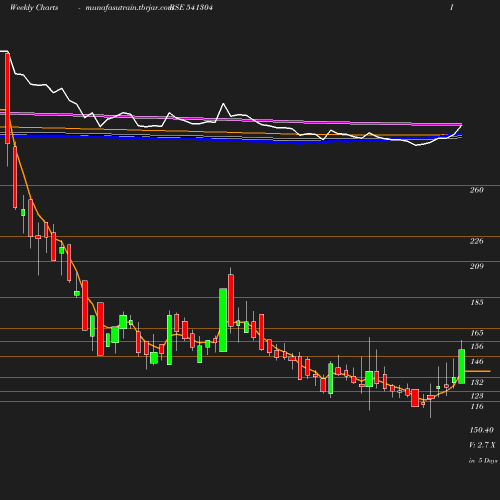Click the 'BSE 541304' symbol label
This screenshot has width=500, height=500.
point(192,8)
